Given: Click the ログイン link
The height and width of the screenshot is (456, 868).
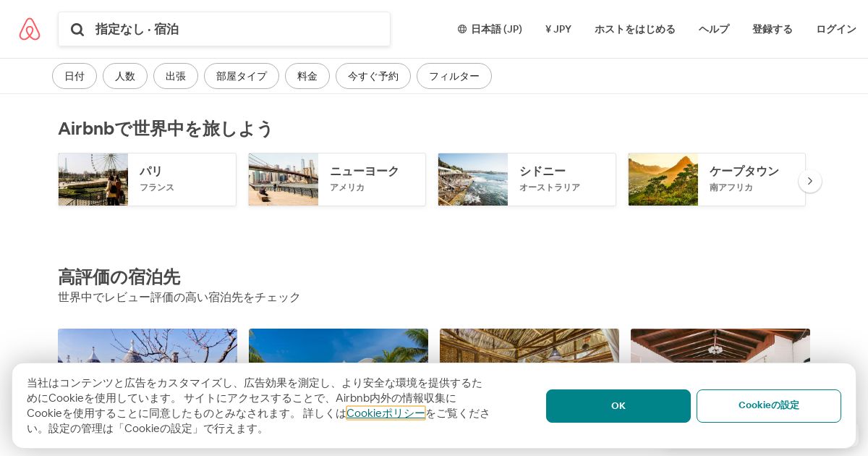Looking at the screenshot, I should point(836,29).
